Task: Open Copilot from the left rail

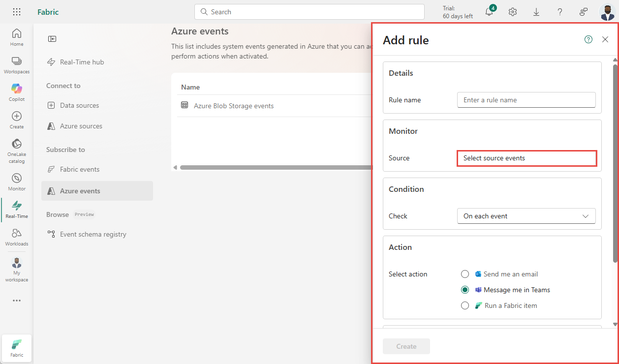Action: coord(17,92)
